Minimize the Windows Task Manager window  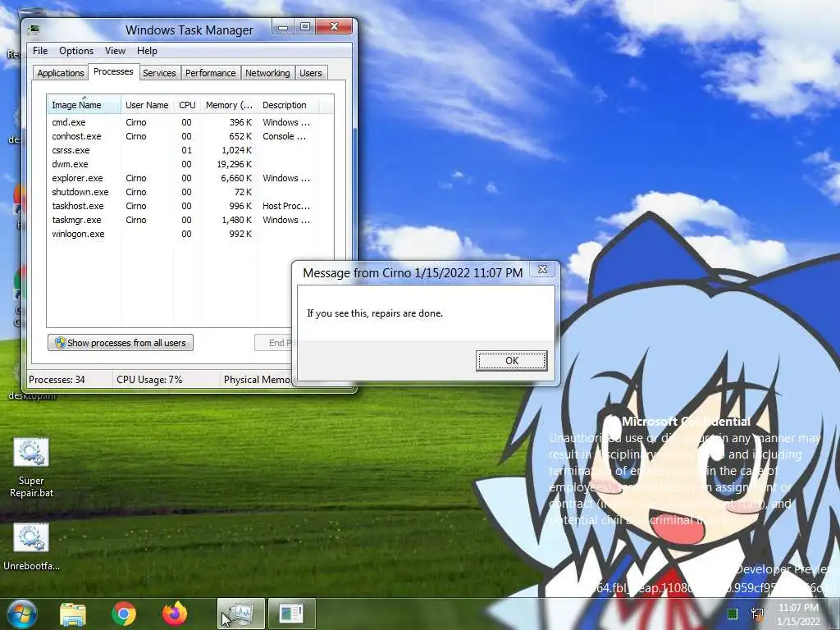point(283,26)
